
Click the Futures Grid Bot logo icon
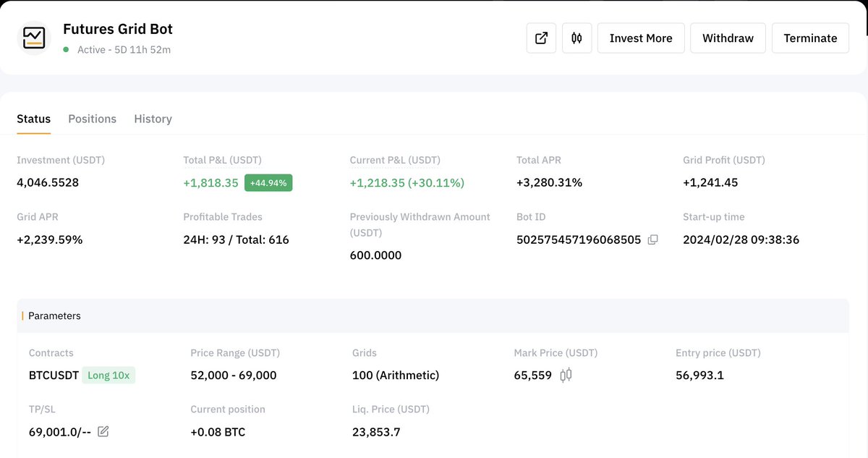[34, 34]
